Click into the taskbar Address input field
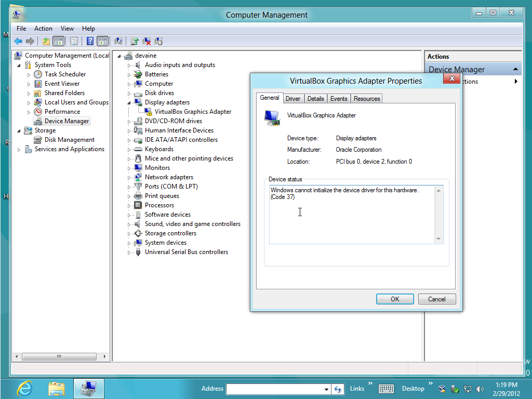This screenshot has width=532, height=399. pos(274,389)
